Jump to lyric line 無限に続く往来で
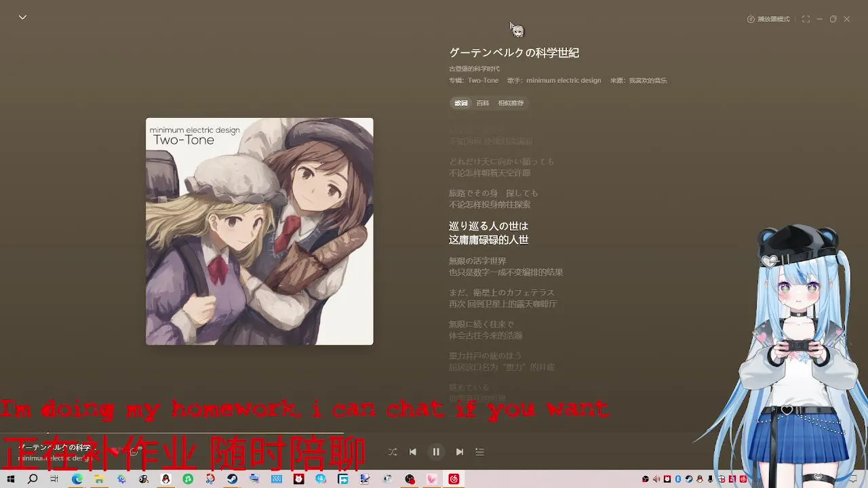Screen dimensions: 868x488 pyautogui.click(x=481, y=324)
